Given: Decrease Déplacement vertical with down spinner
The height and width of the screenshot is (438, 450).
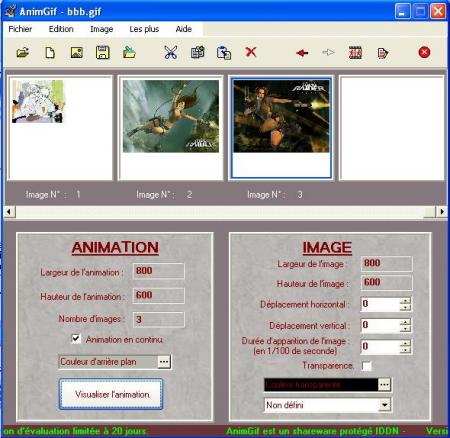Looking at the screenshot, I should (x=405, y=329).
